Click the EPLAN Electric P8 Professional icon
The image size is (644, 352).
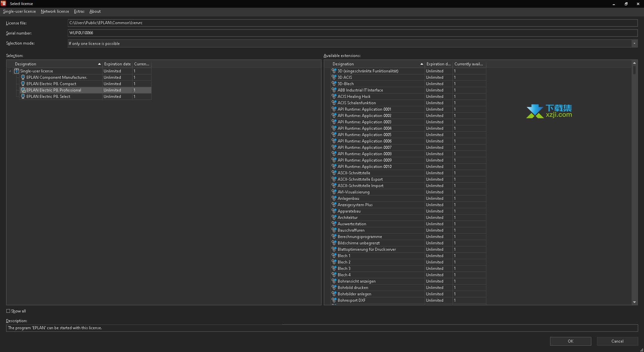click(x=23, y=90)
